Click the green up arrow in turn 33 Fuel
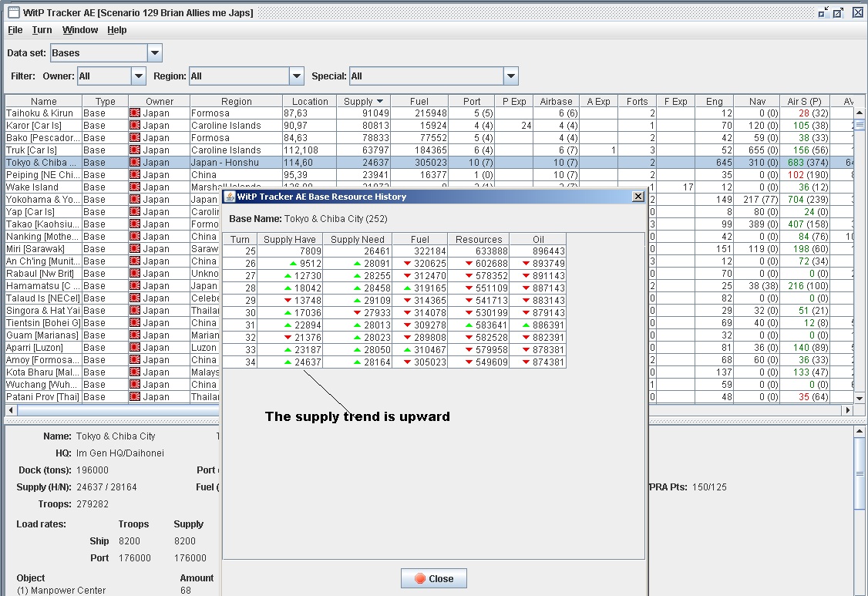The image size is (868, 596). 408,350
